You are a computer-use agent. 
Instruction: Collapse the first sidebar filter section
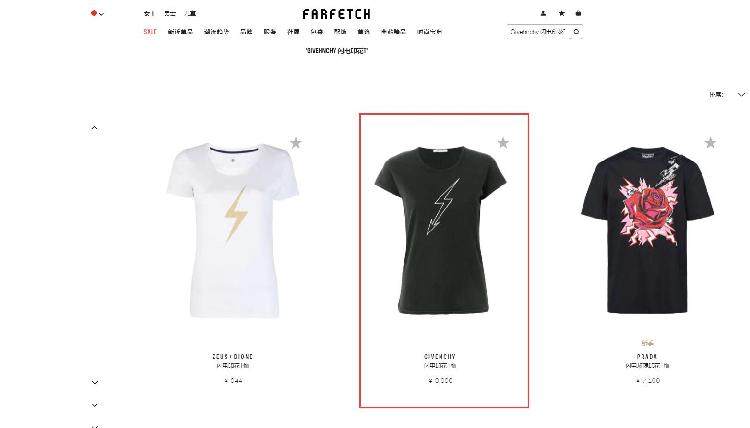(94, 128)
